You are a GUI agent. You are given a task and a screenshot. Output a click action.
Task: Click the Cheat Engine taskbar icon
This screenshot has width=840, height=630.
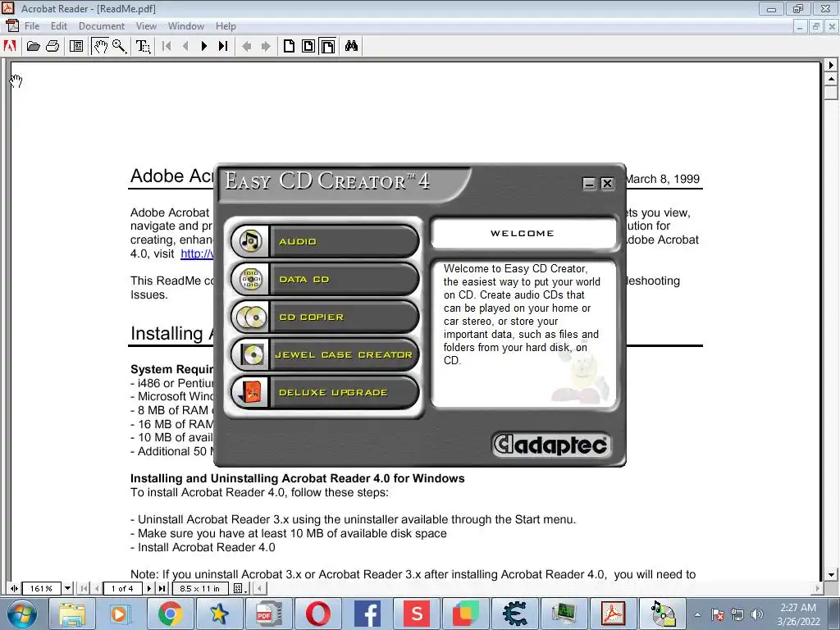pos(515,614)
